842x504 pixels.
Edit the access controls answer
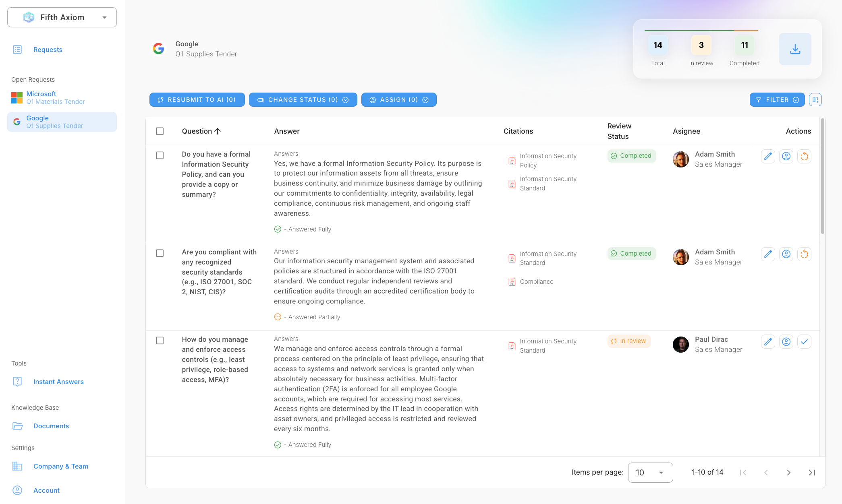(768, 342)
